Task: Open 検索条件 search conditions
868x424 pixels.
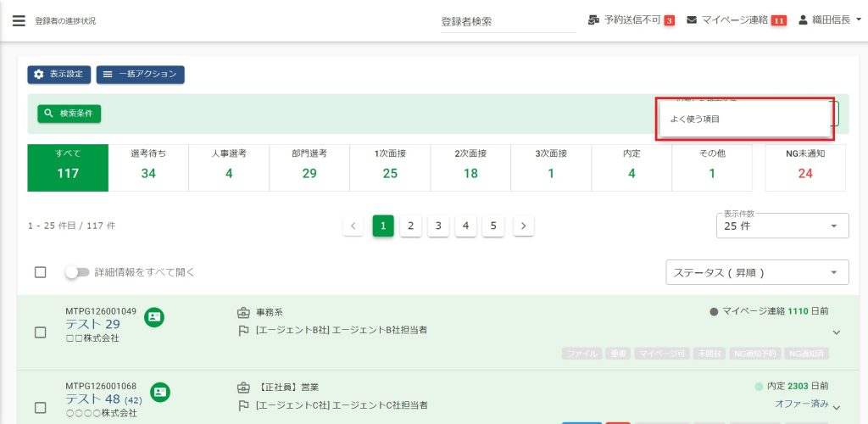Action: (70, 113)
